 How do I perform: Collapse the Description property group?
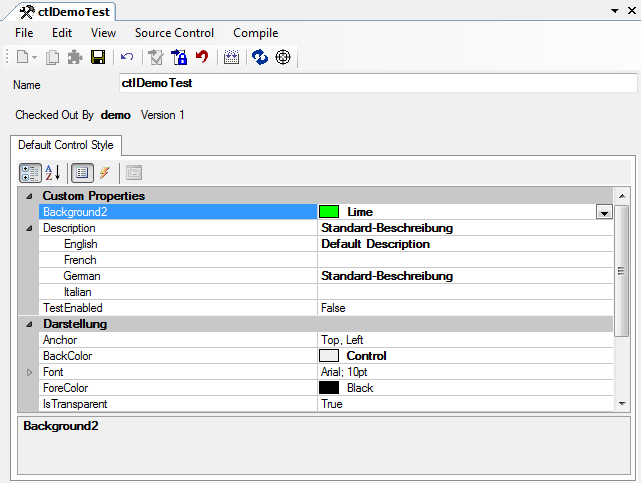coord(28,228)
